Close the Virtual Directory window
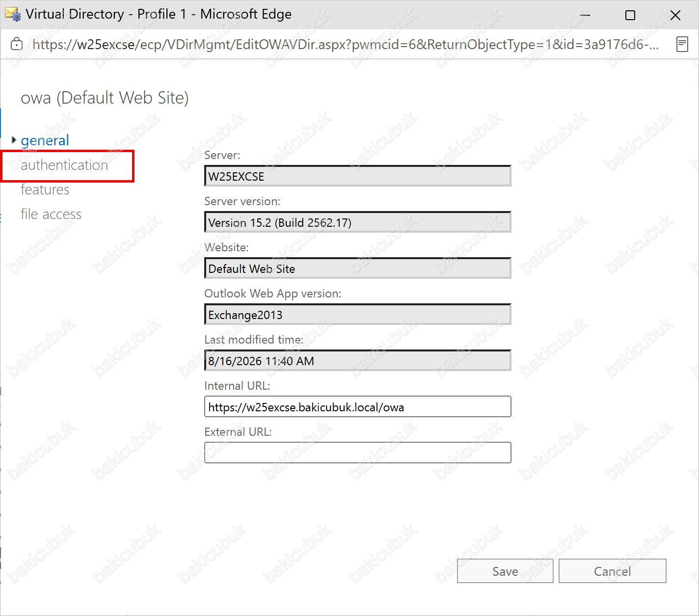This screenshot has height=616, width=699. (675, 15)
